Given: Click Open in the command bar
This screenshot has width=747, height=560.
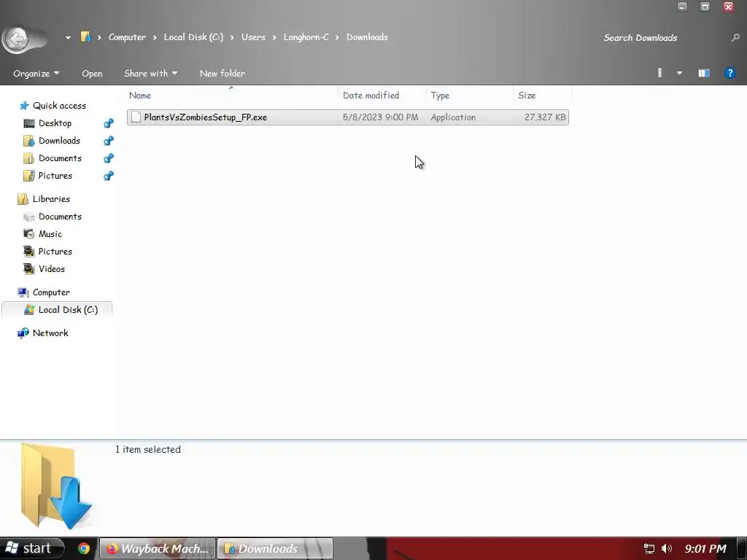Looking at the screenshot, I should pyautogui.click(x=92, y=74).
